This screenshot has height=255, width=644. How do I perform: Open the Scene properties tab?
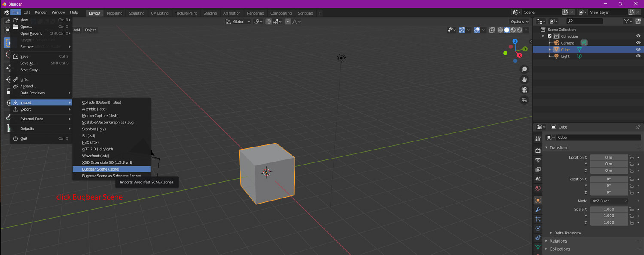point(538,179)
